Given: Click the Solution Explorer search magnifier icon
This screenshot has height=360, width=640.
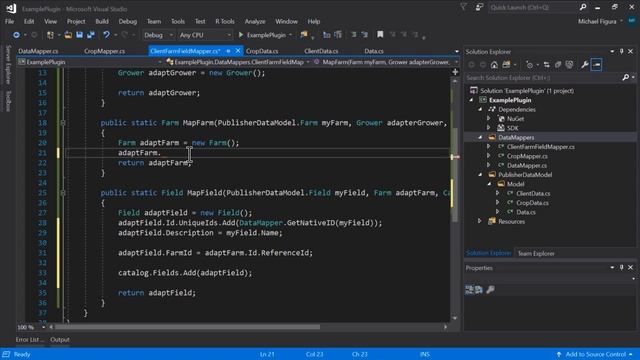Looking at the screenshot, I should (x=626, y=78).
